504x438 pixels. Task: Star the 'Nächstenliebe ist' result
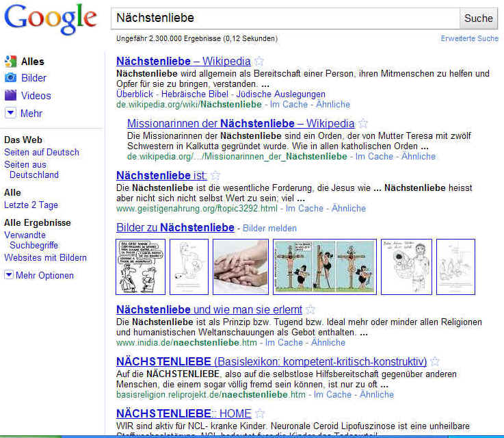215,175
